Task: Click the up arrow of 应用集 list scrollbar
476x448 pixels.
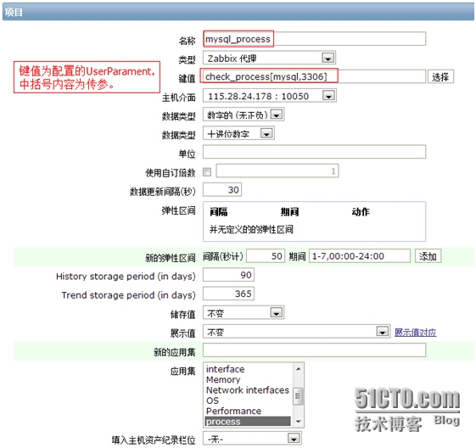Action: click(298, 369)
